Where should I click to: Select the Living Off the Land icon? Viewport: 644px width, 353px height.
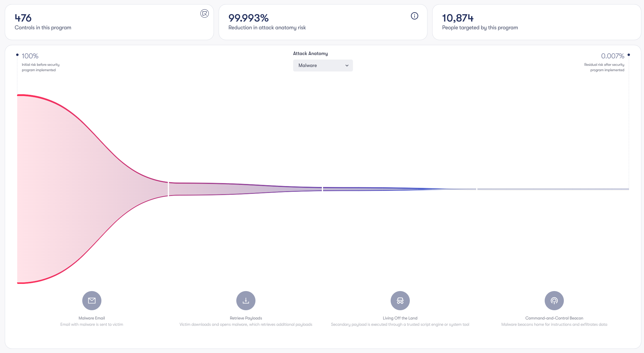pyautogui.click(x=400, y=301)
